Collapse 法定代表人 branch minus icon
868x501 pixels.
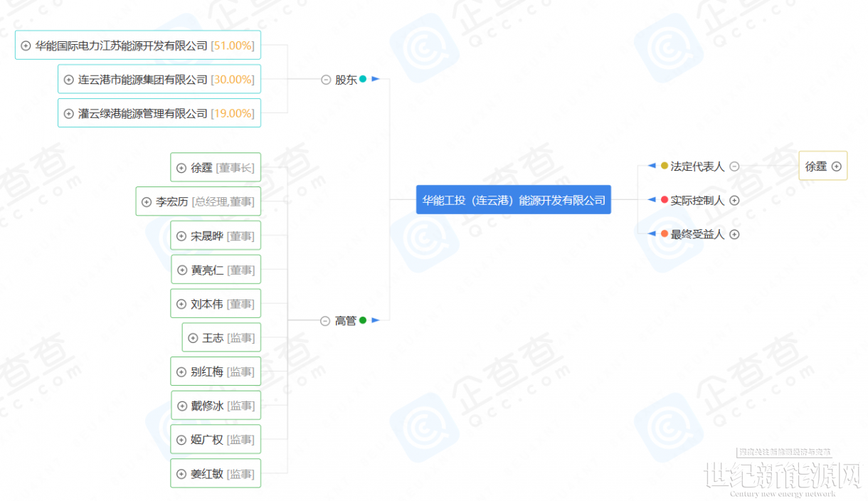[x=735, y=167]
